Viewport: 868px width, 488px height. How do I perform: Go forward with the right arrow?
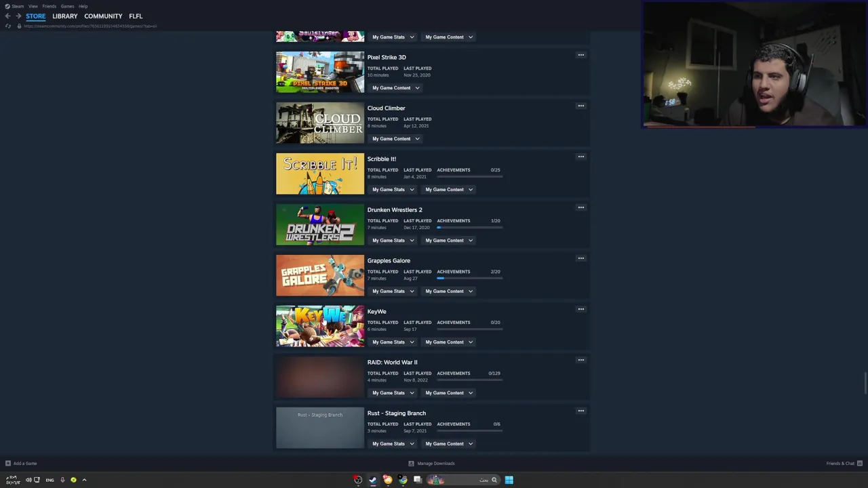(18, 16)
